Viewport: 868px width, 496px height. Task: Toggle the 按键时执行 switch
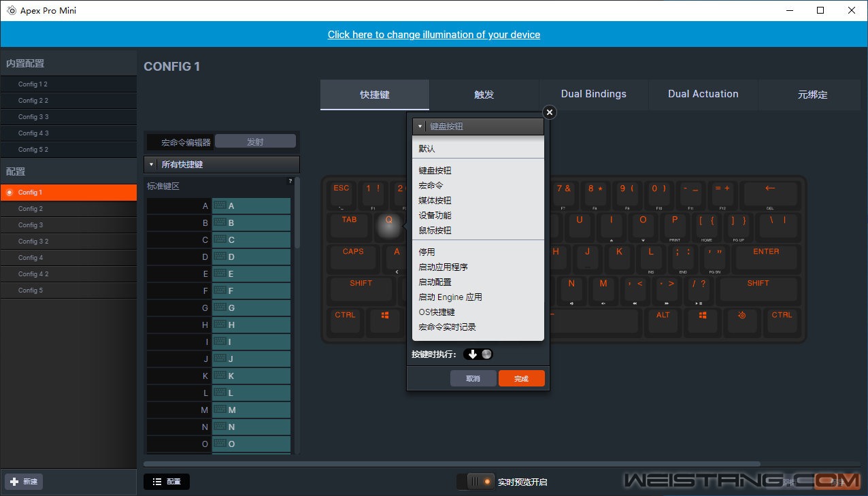click(x=478, y=354)
